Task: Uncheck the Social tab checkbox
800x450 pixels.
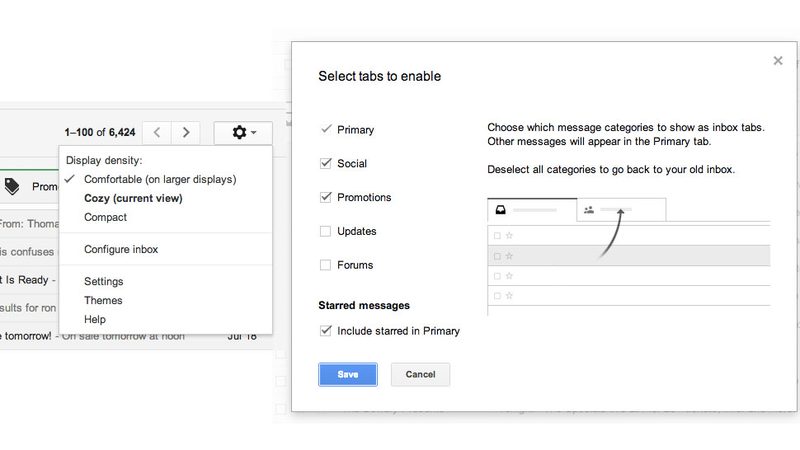Action: point(326,163)
